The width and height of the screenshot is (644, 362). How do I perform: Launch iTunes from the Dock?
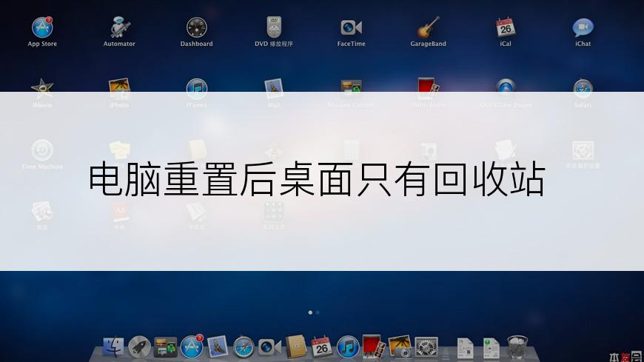[x=348, y=347]
